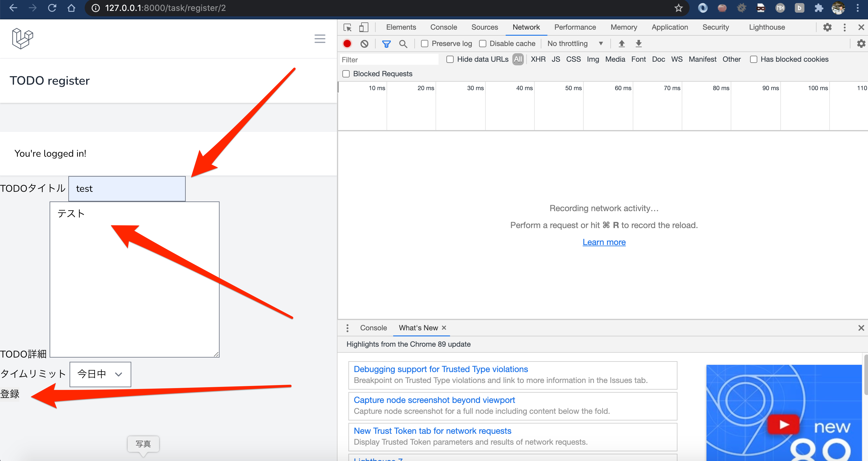Click the Learn more link
The height and width of the screenshot is (461, 868).
(x=604, y=242)
